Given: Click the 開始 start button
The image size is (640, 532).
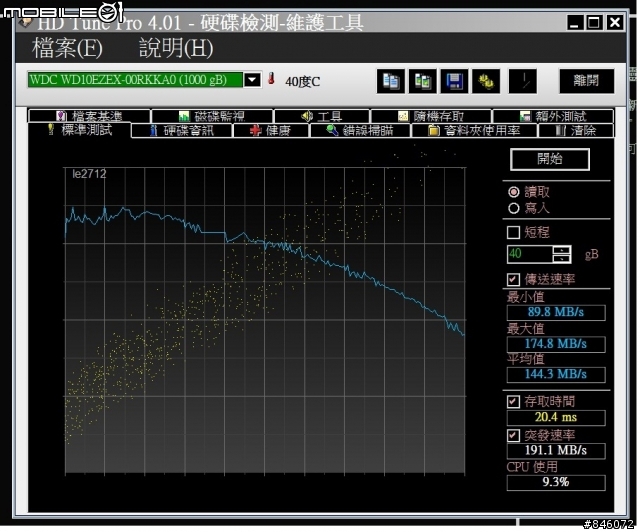Looking at the screenshot, I should pyautogui.click(x=550, y=159).
